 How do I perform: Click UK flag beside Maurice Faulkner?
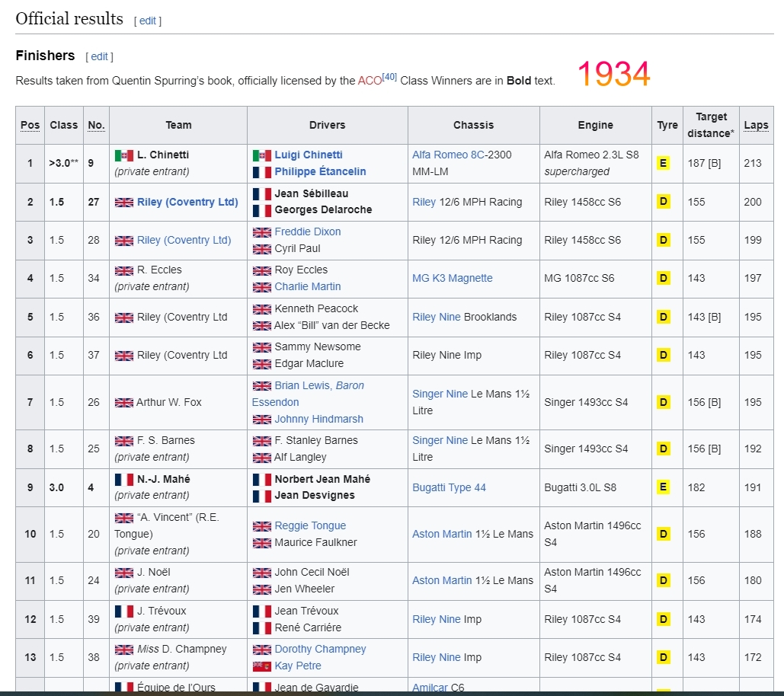coord(262,543)
